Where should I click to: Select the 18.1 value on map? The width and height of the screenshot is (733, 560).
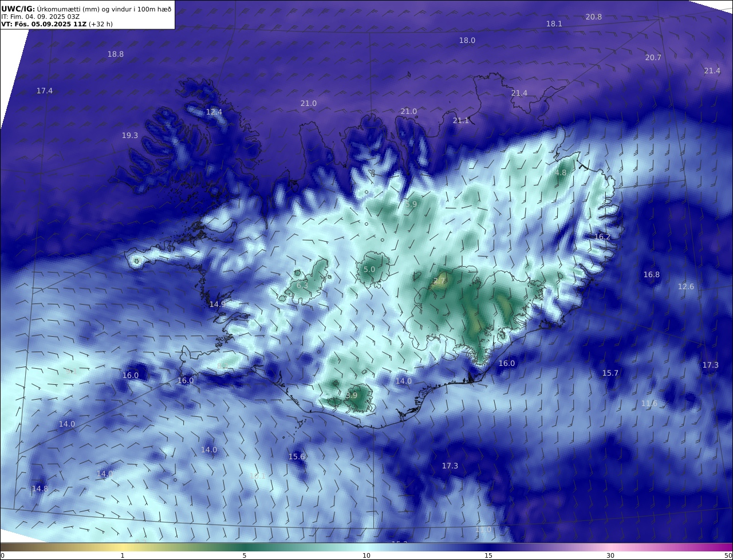click(x=554, y=23)
